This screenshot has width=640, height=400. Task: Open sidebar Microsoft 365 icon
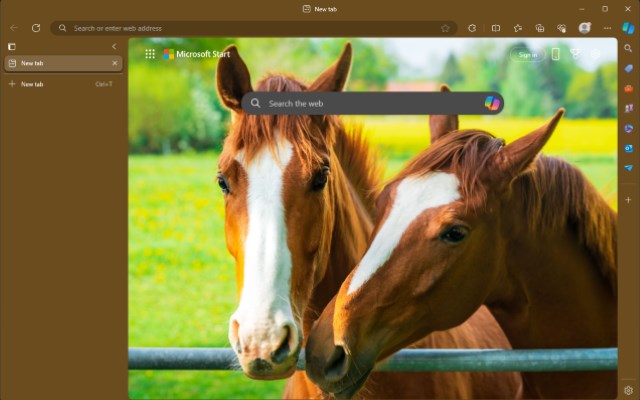[629, 128]
